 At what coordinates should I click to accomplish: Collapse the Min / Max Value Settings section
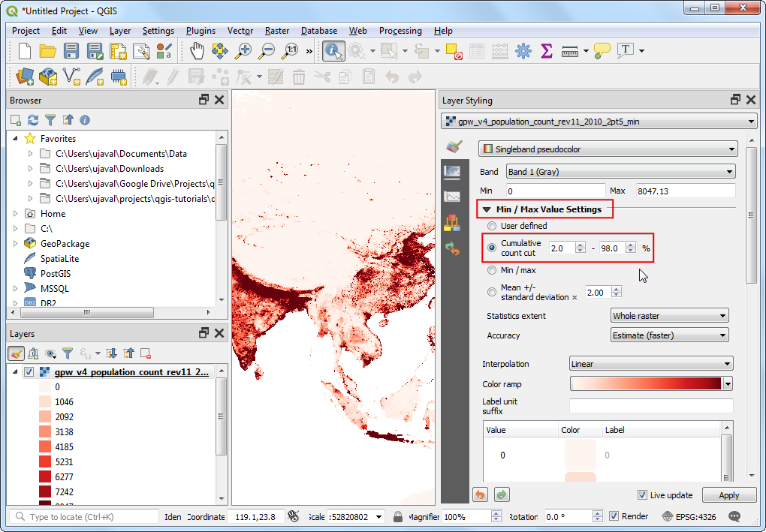(x=487, y=209)
